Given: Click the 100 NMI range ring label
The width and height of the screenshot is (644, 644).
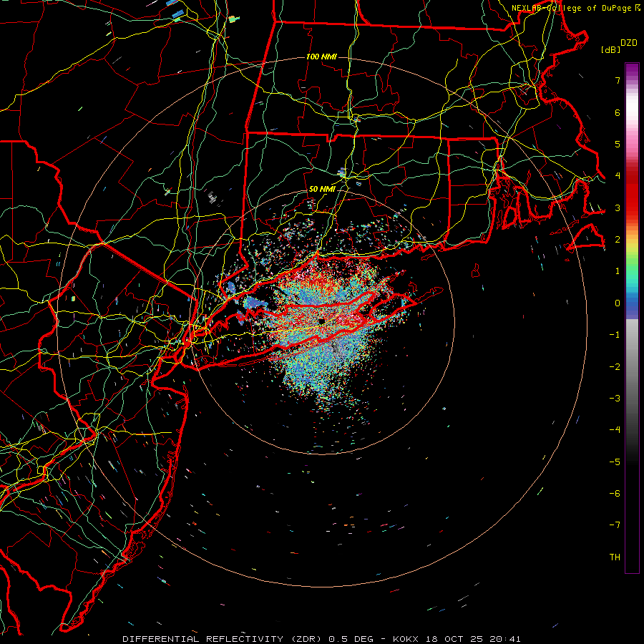Looking at the screenshot, I should 321,57.
